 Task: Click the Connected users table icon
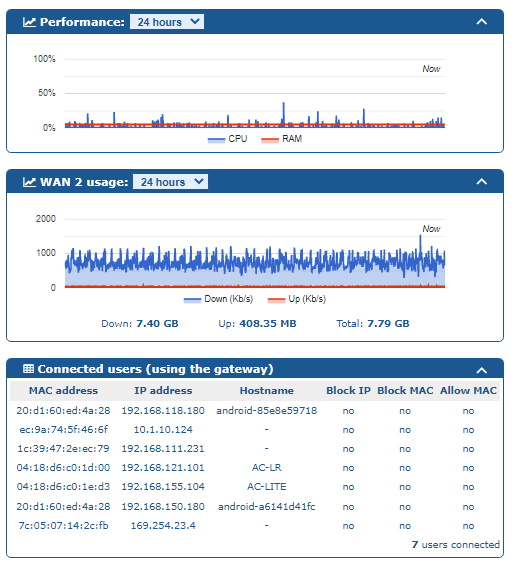(28, 369)
